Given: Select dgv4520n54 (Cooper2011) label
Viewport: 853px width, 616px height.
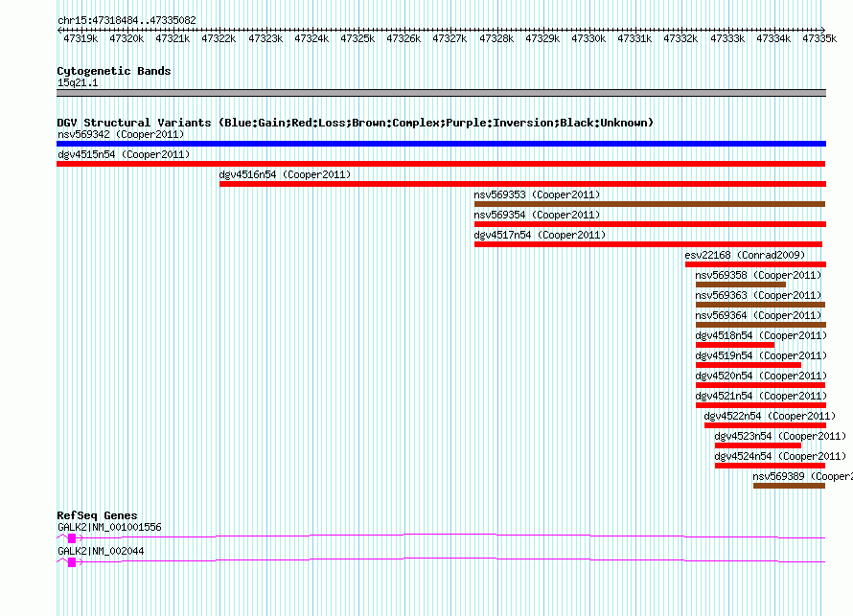Looking at the screenshot, I should pos(761,376).
